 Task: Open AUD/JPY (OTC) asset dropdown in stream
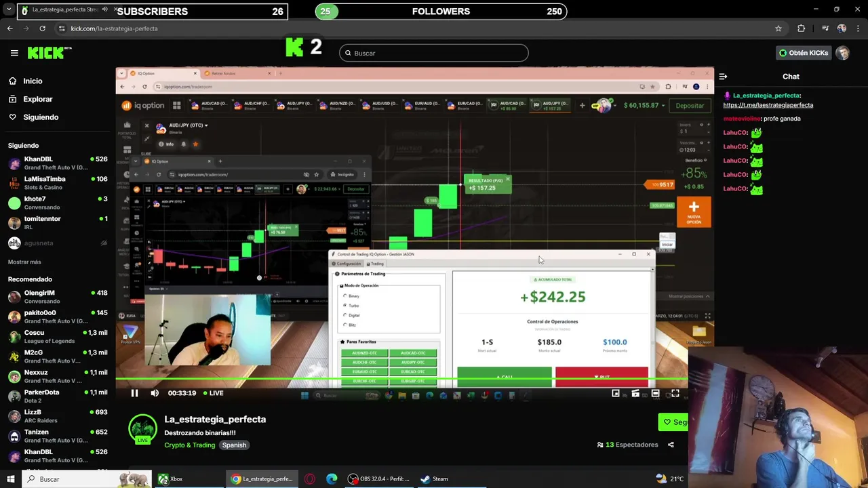pos(187,125)
